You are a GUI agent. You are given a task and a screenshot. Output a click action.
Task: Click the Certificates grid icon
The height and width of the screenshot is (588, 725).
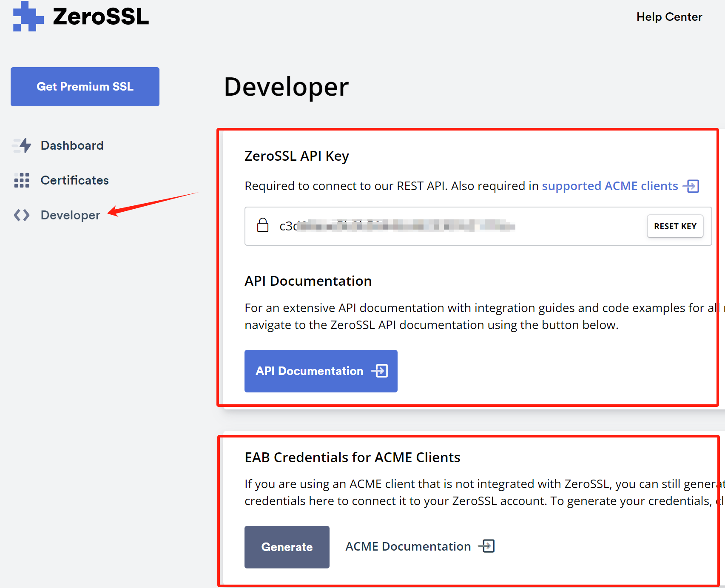pos(22,180)
